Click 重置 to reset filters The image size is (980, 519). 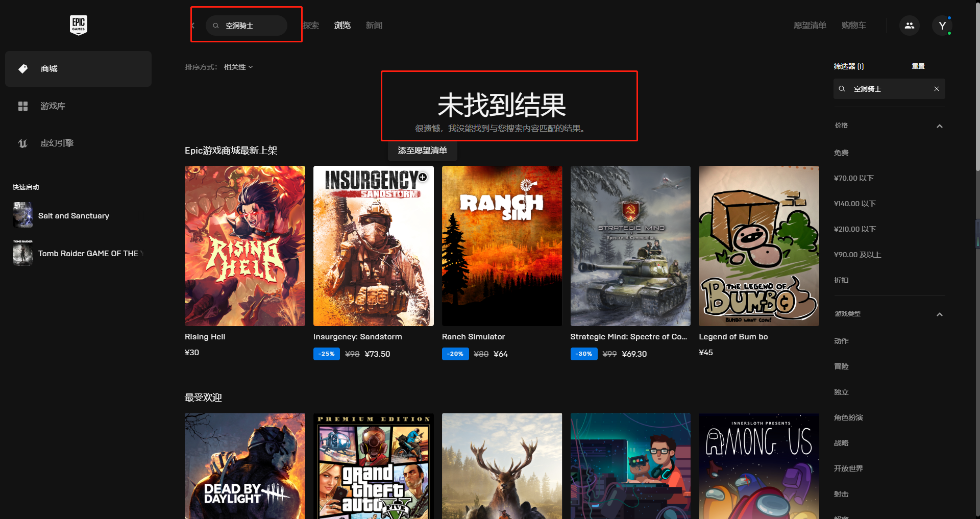pyautogui.click(x=918, y=66)
